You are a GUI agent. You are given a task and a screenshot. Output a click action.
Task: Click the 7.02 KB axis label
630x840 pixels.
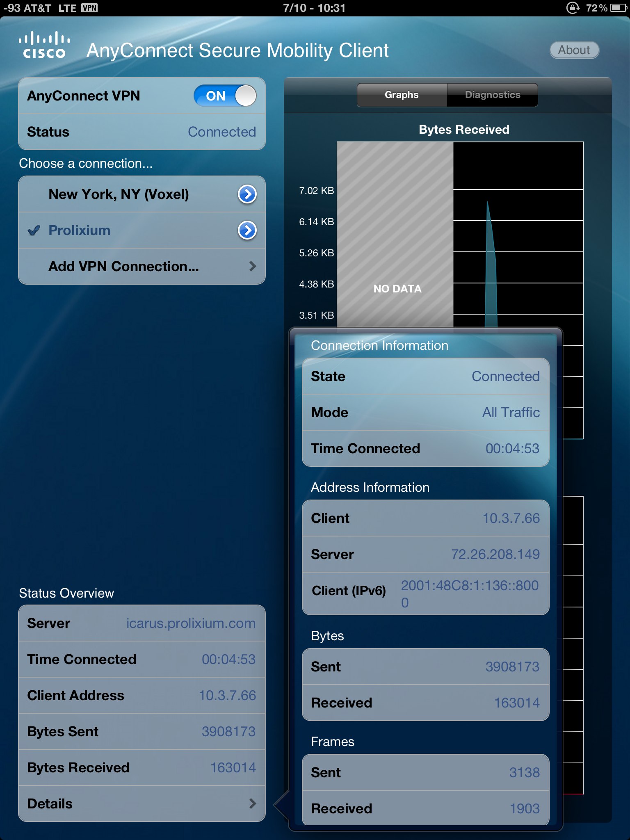[x=317, y=191]
